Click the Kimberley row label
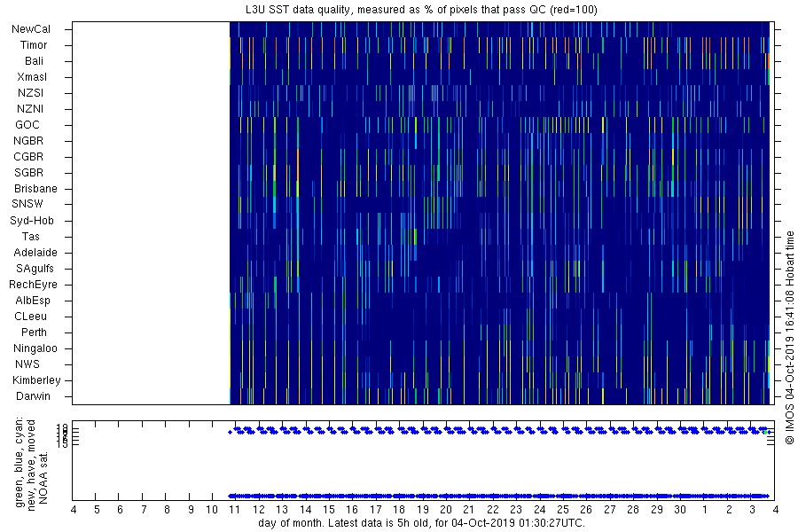798x532 pixels. (x=36, y=380)
